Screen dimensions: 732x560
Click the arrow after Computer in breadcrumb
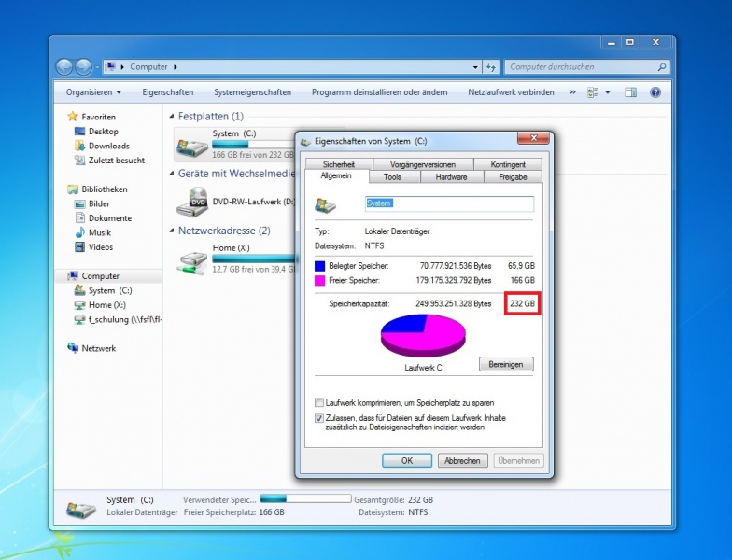[x=176, y=67]
